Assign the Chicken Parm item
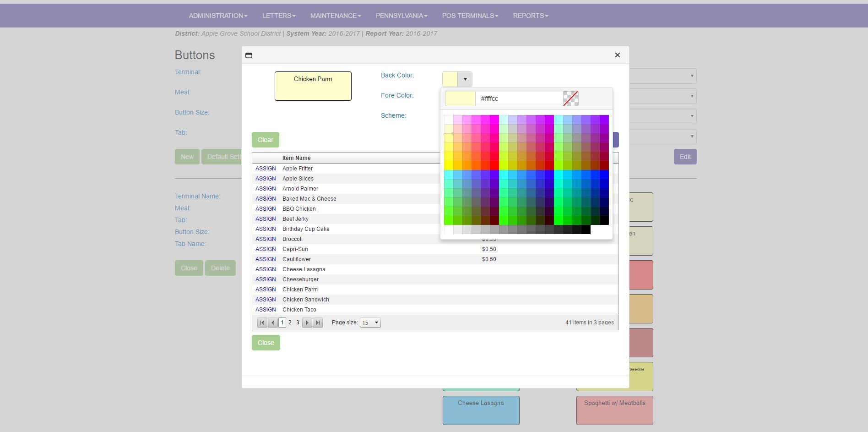868x432 pixels. tap(266, 290)
